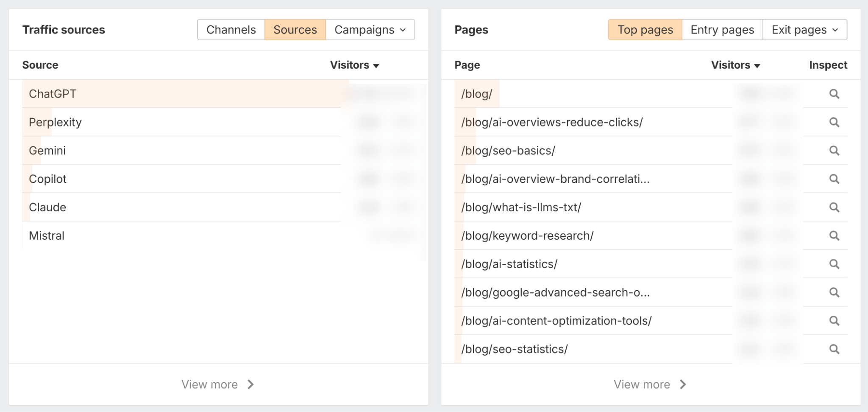This screenshot has width=868, height=412.
Task: Inspect the /blog/seo-basics/ page
Action: (x=835, y=150)
